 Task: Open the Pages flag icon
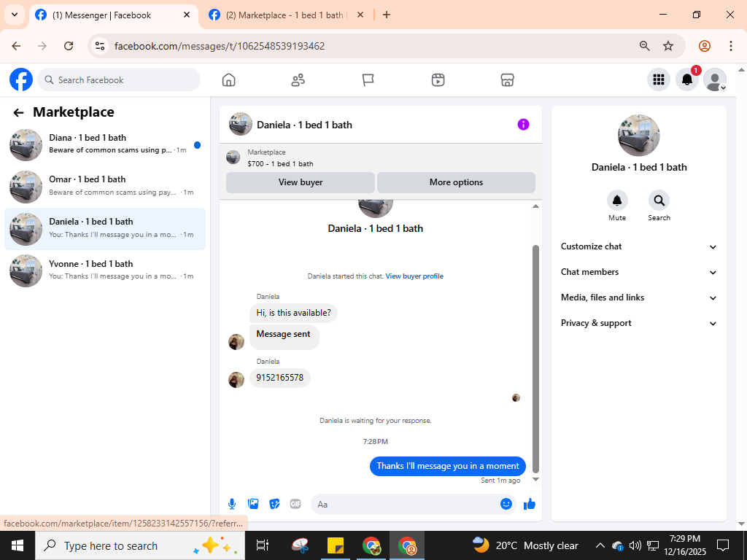[x=368, y=80]
